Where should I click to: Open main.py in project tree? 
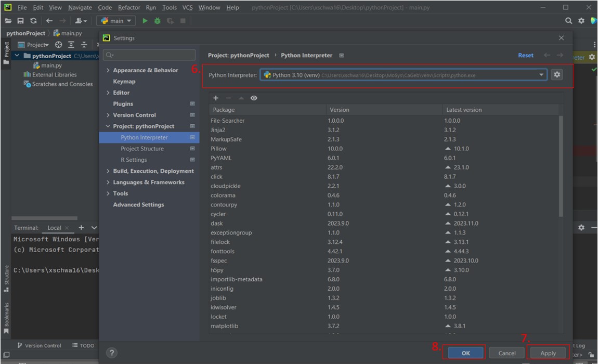[x=47, y=65]
